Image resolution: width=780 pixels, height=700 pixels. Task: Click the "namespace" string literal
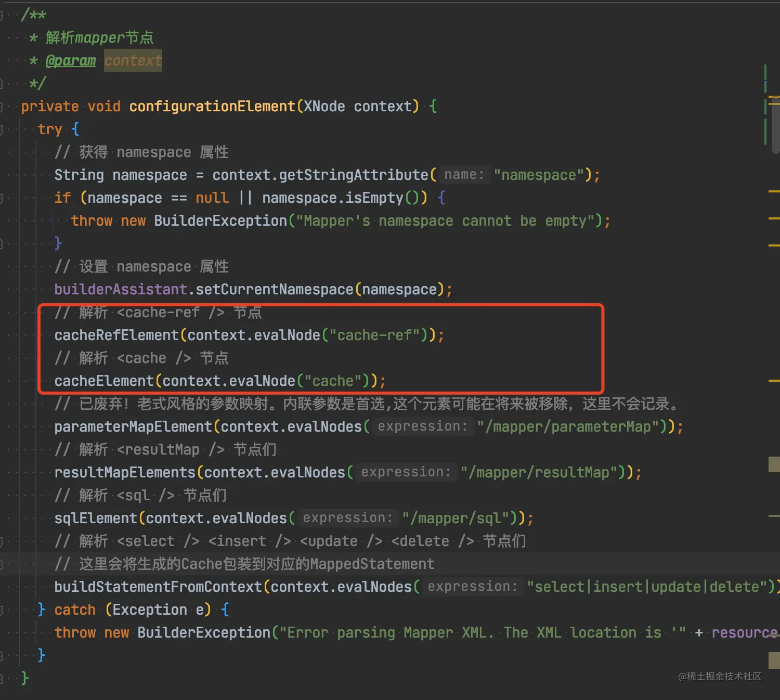pos(539,175)
